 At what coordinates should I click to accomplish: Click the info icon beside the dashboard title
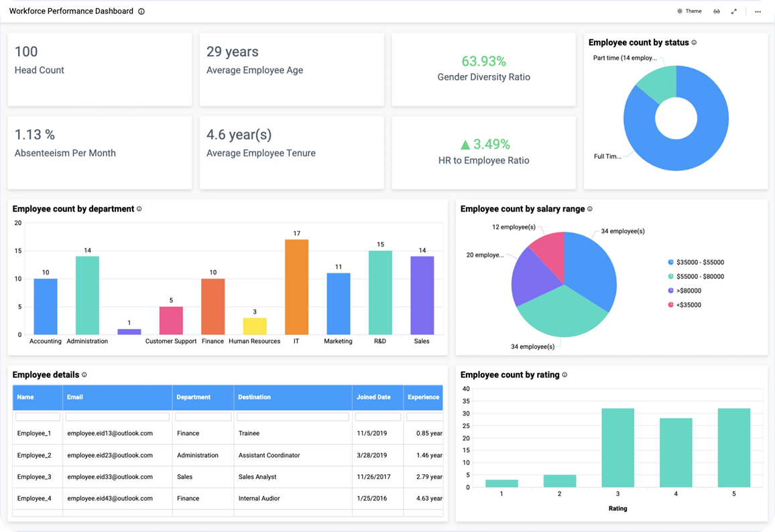click(141, 11)
